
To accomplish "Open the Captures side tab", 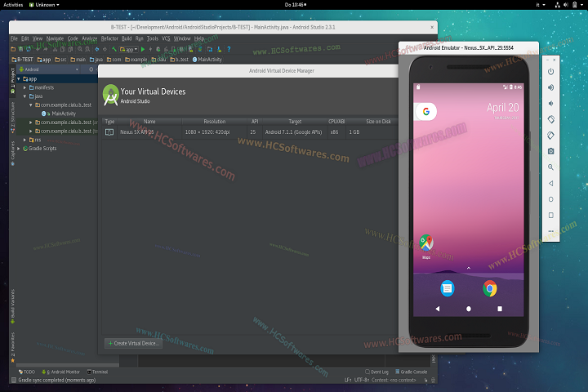I will 13,153.
